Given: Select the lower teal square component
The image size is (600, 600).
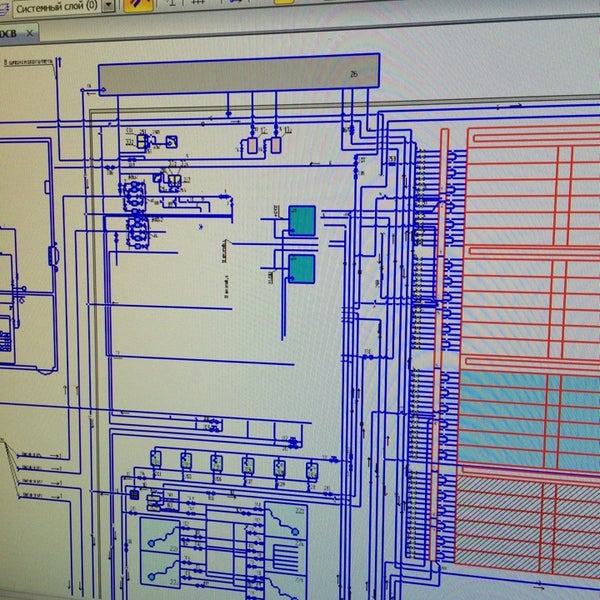Looking at the screenshot, I should point(301,268).
